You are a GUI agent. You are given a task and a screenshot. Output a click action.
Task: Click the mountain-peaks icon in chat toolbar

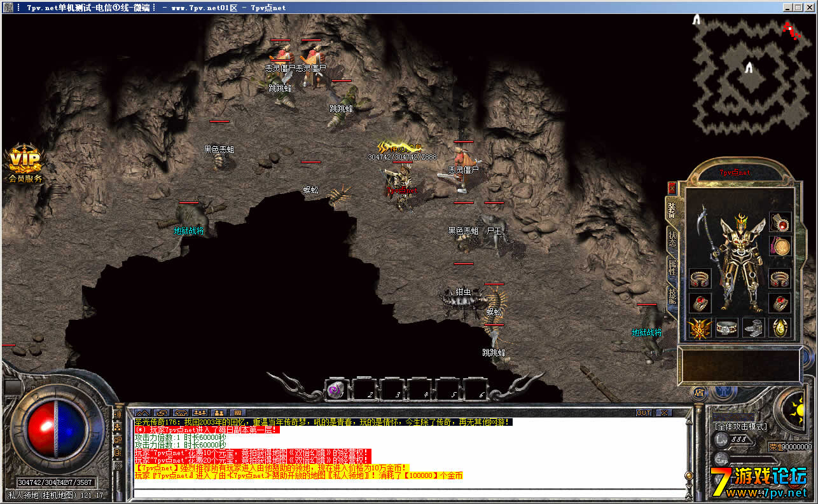click(x=142, y=413)
